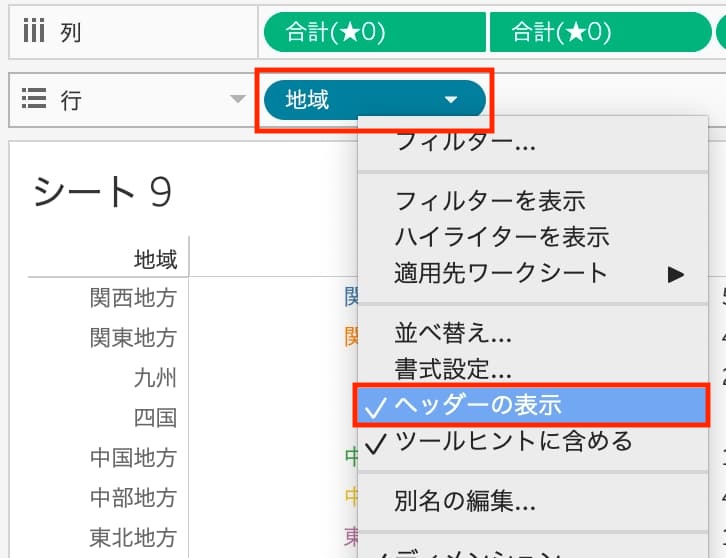This screenshot has height=558, width=726.
Task: Uncheck ヘッダーの表示 option
Action: coord(478,405)
